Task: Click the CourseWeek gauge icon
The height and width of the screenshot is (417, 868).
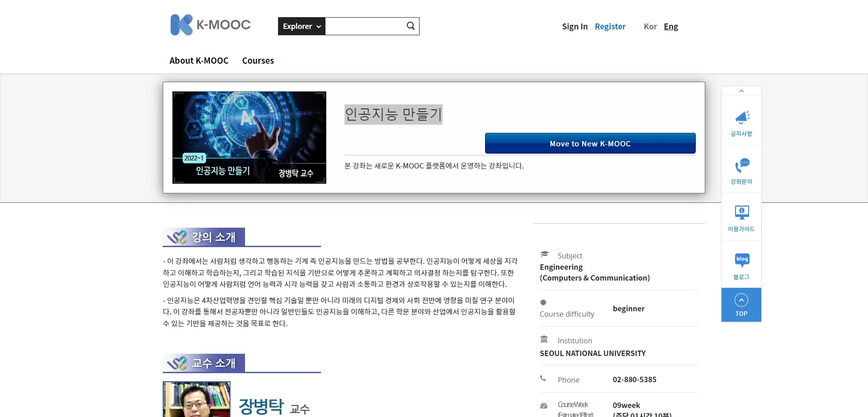Action: [544, 406]
